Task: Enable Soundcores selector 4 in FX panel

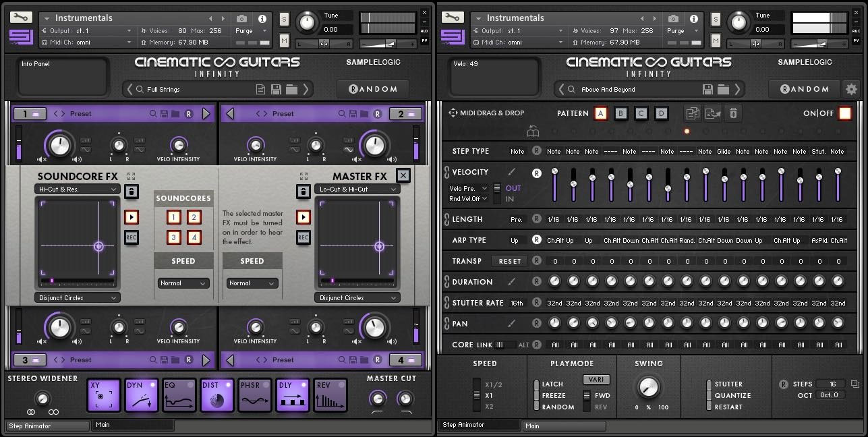Action: 194,237
